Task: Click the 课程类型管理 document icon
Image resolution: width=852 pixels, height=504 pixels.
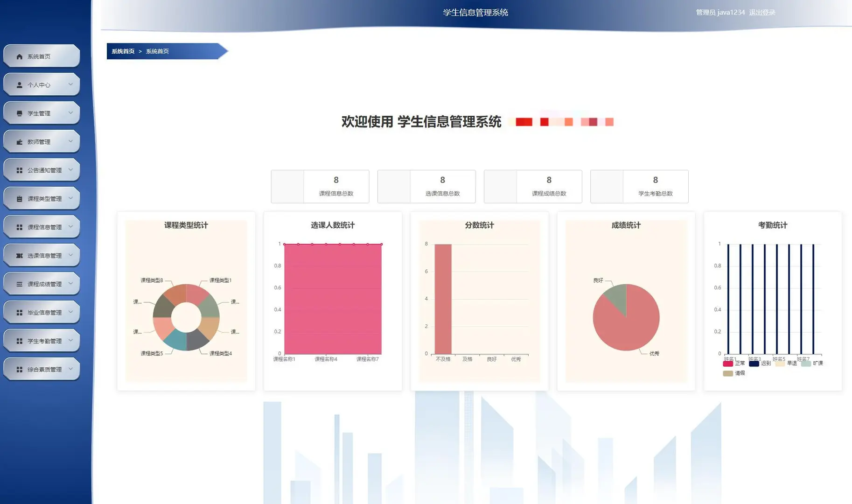Action: click(x=19, y=198)
